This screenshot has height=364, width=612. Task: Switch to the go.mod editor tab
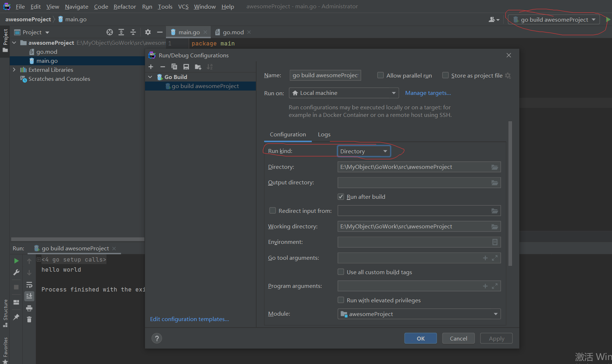(233, 32)
